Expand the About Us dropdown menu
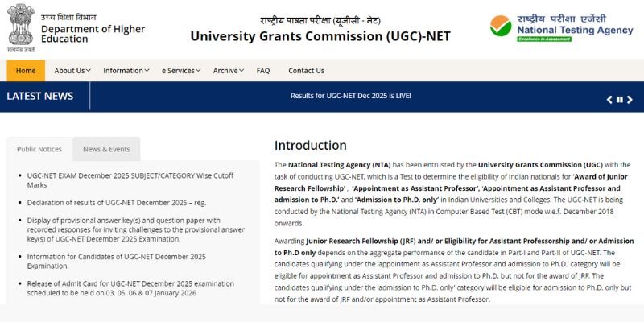 (72, 71)
